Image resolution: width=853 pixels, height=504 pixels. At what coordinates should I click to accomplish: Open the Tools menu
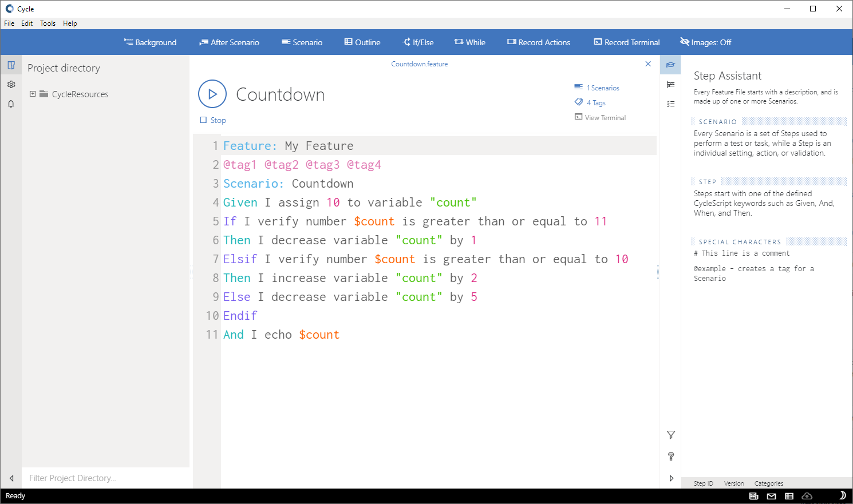coord(48,23)
